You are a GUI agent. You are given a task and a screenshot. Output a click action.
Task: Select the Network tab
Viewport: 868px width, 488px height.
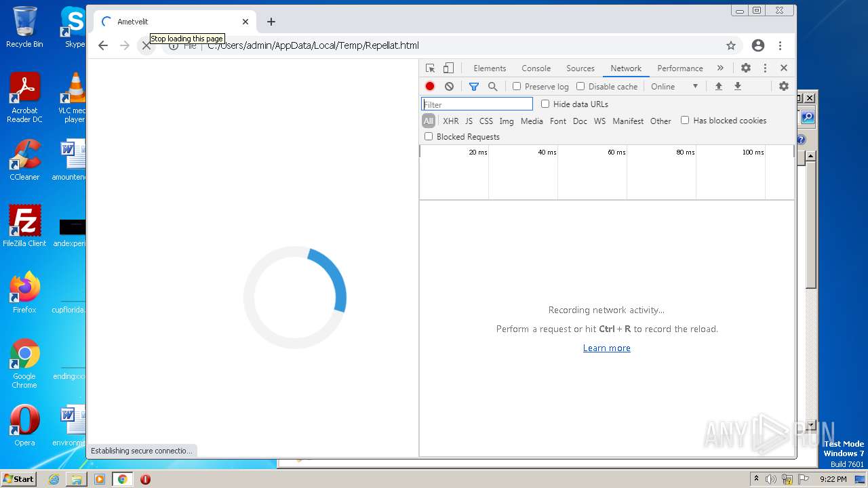tap(626, 68)
